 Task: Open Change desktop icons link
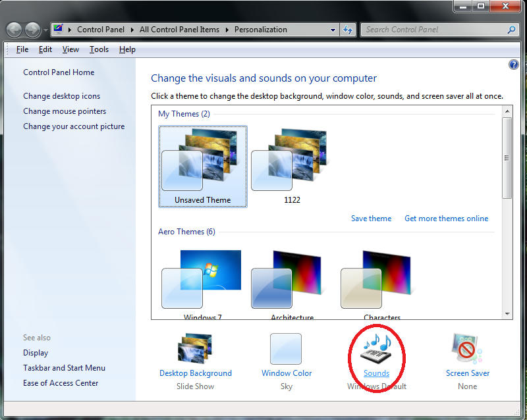61,96
